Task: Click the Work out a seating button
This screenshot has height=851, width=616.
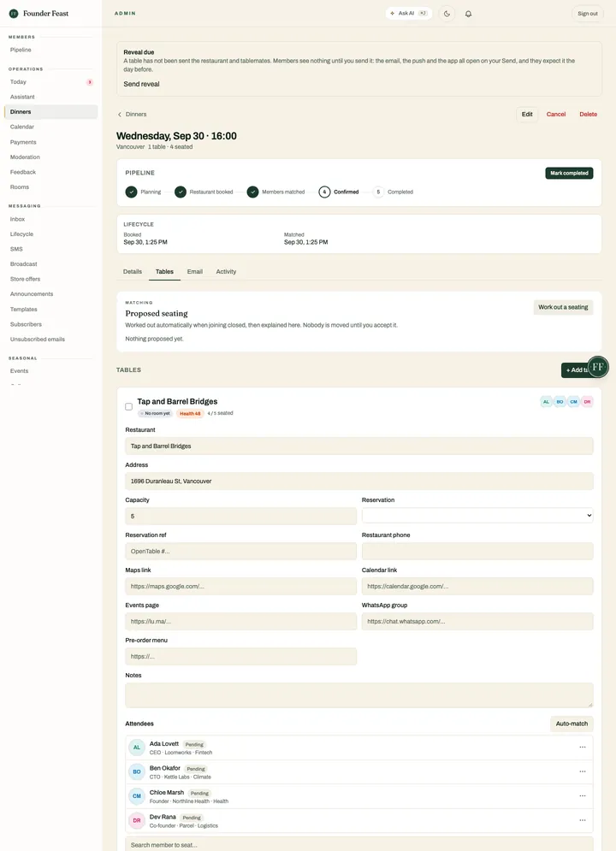Action: [x=563, y=307]
